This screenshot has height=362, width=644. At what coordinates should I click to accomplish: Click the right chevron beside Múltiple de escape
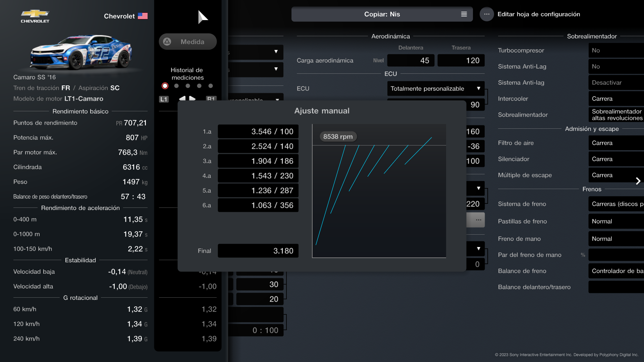coord(638,181)
